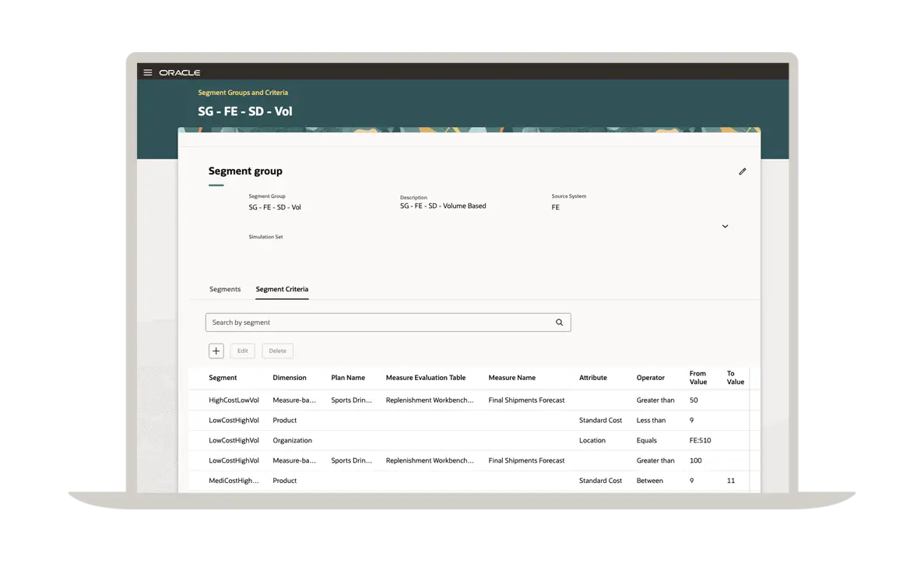The width and height of the screenshot is (924, 578).
Task: Sort by the Dimension column header
Action: pyautogui.click(x=290, y=378)
